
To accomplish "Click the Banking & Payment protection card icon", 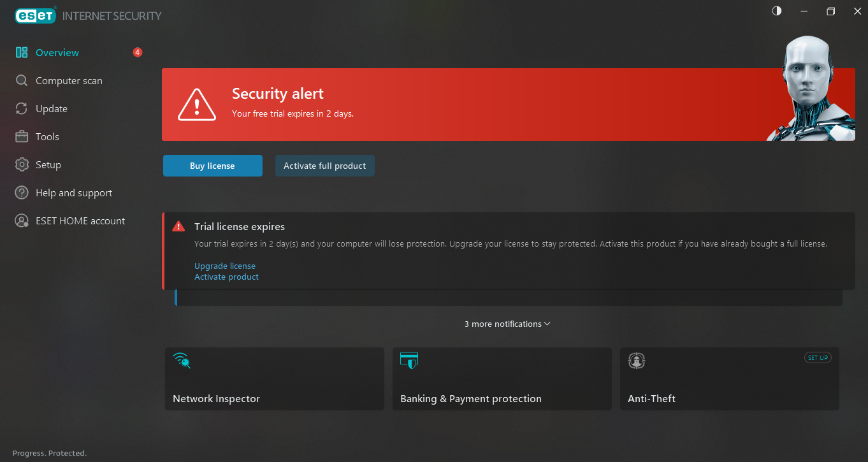I will point(409,360).
